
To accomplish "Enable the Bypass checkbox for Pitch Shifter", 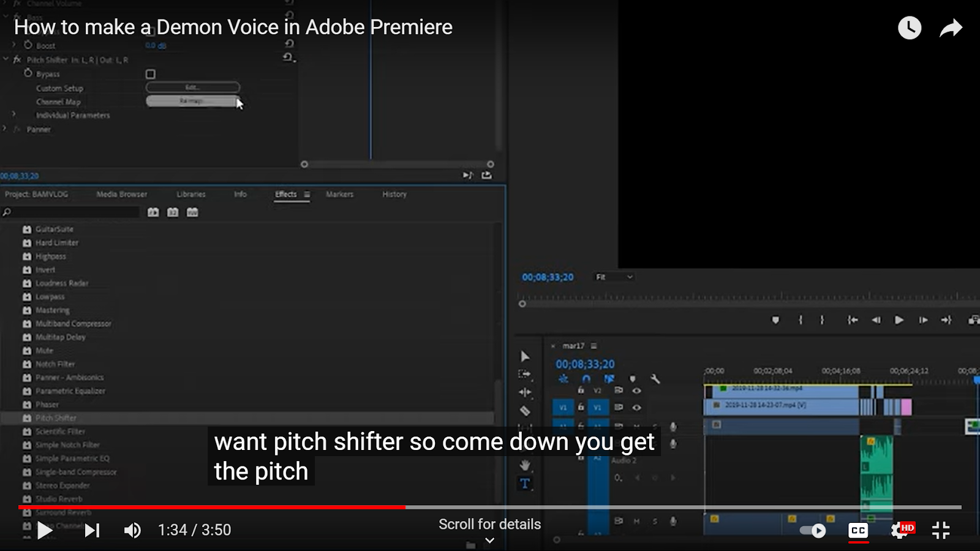I will [150, 74].
